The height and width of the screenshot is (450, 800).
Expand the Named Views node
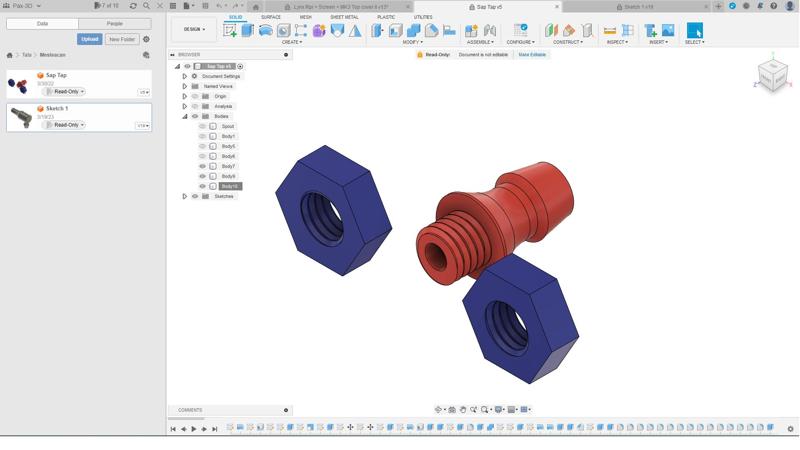185,86
